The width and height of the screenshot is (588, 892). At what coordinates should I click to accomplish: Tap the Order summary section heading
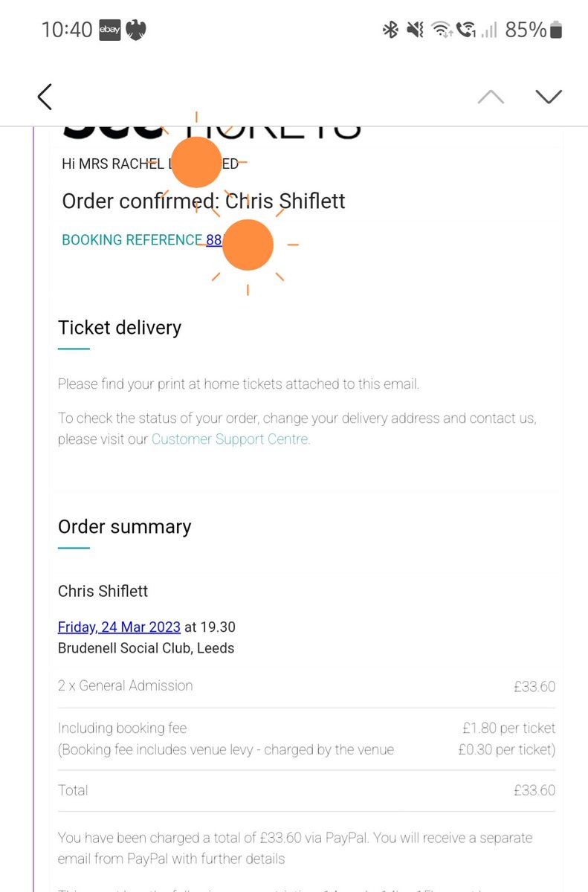point(125,527)
